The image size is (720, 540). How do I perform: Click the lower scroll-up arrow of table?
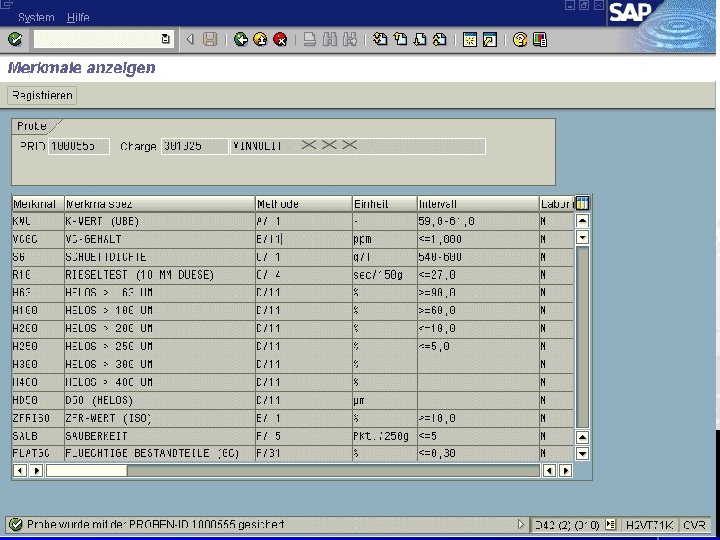tap(582, 437)
